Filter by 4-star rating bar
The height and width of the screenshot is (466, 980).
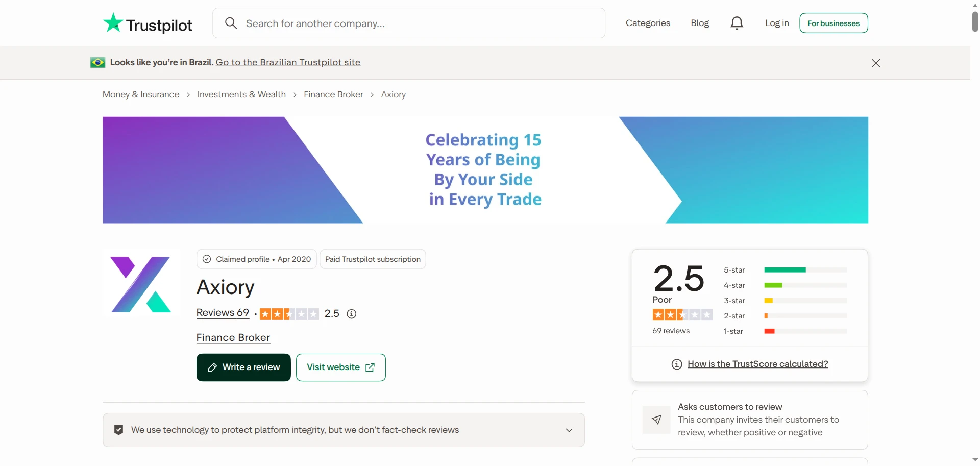click(786, 285)
